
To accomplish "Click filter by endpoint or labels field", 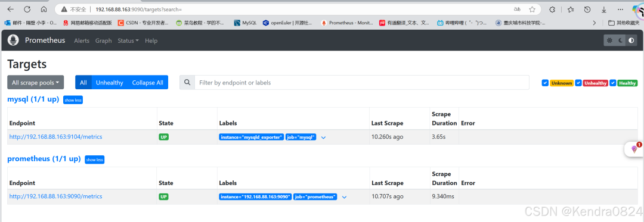I will pos(361,82).
